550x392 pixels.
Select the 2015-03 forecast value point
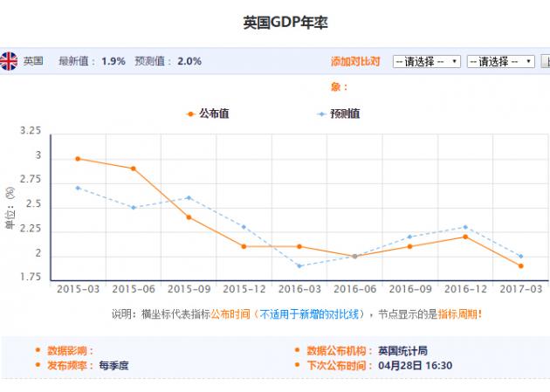pyautogui.click(x=78, y=188)
